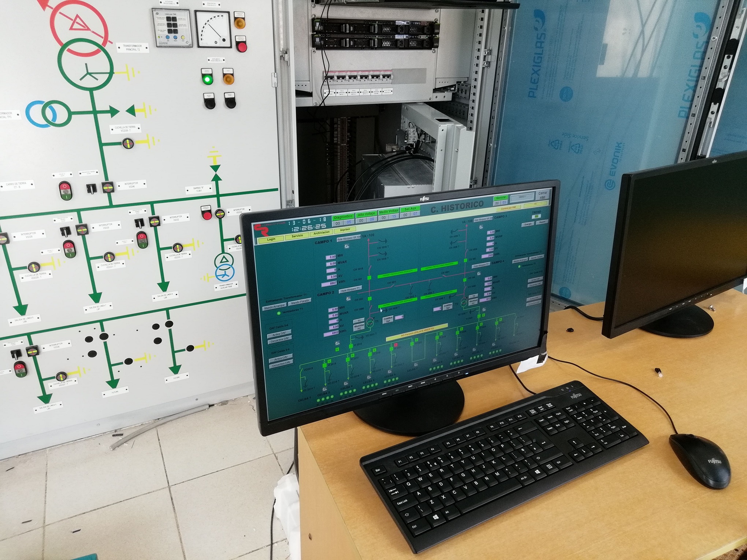The height and width of the screenshot is (560, 747).
Task: Select the CH 101 green breaker square
Action: pos(369,278)
